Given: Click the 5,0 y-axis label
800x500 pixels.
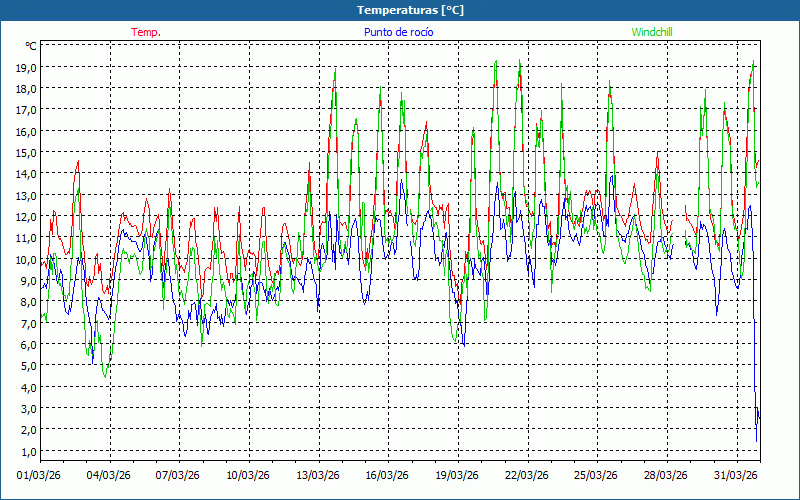Looking at the screenshot, I should [29, 365].
